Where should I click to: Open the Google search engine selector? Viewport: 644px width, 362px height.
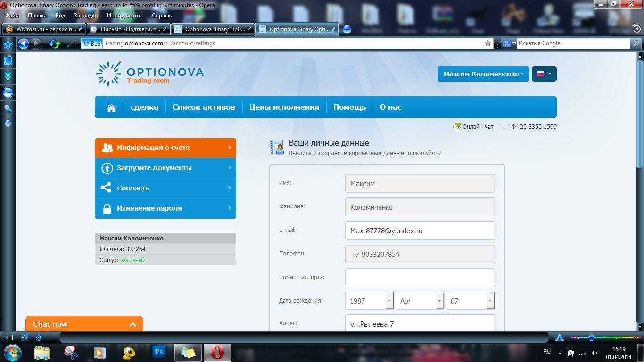click(509, 43)
